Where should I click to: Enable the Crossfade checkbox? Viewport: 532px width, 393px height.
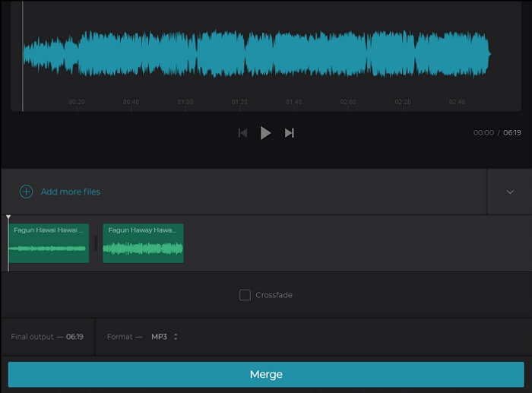click(x=245, y=295)
